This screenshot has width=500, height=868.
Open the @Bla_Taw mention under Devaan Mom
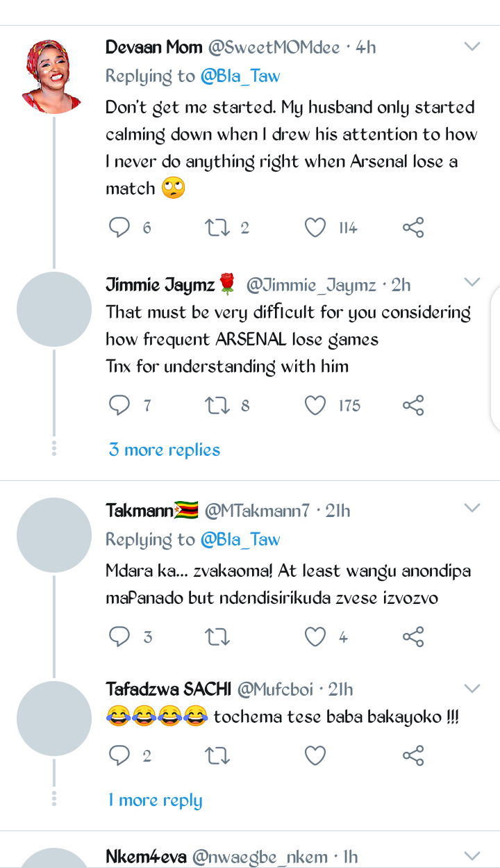coord(240,76)
